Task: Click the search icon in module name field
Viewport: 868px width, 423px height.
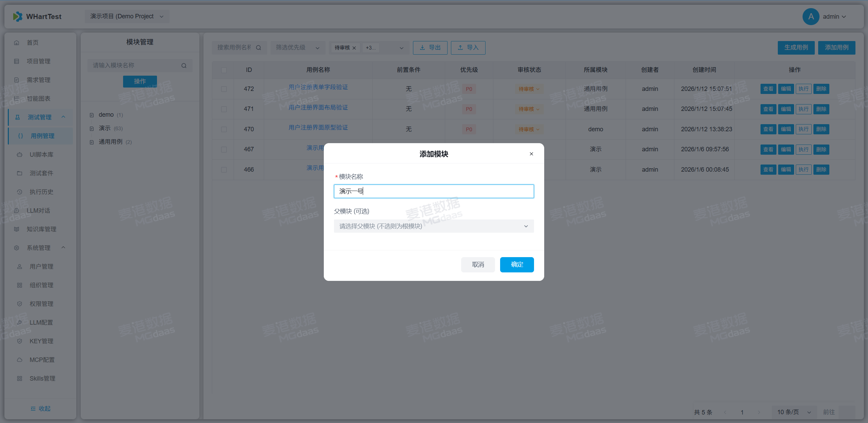Action: pyautogui.click(x=184, y=65)
